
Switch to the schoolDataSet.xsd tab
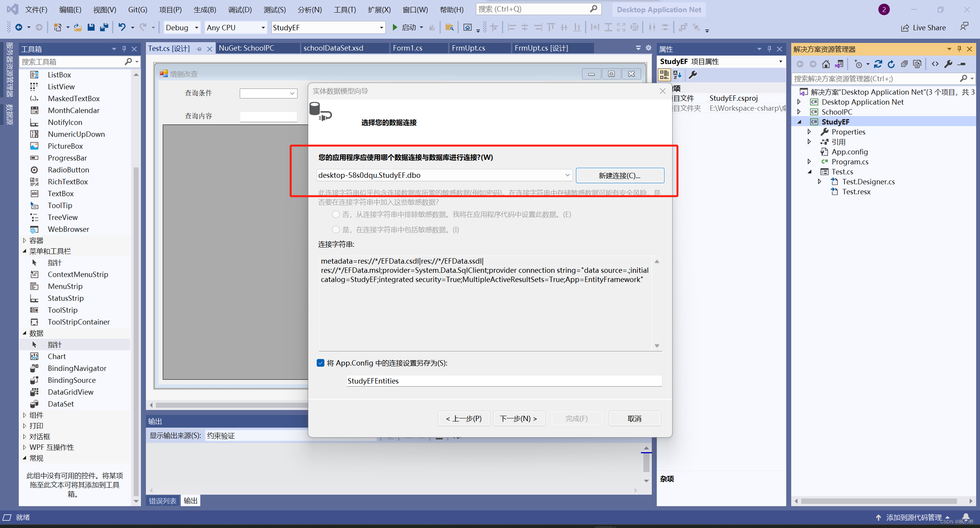pos(333,48)
